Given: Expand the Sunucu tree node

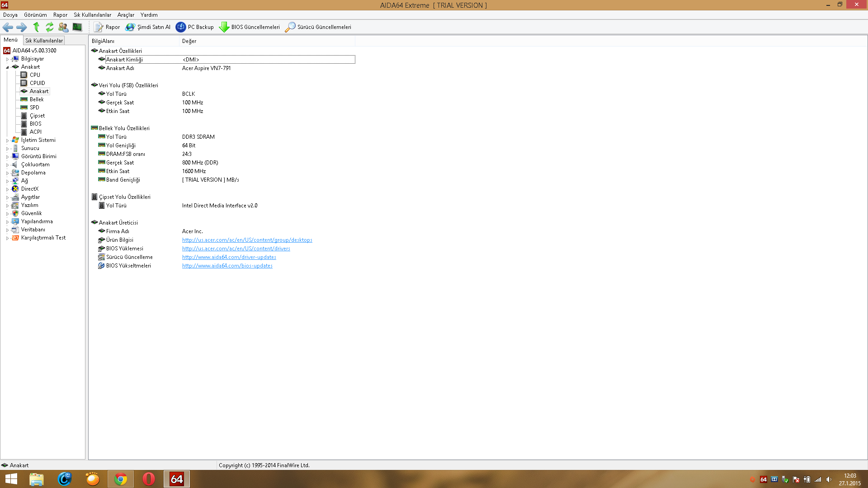Looking at the screenshot, I should (7, 149).
